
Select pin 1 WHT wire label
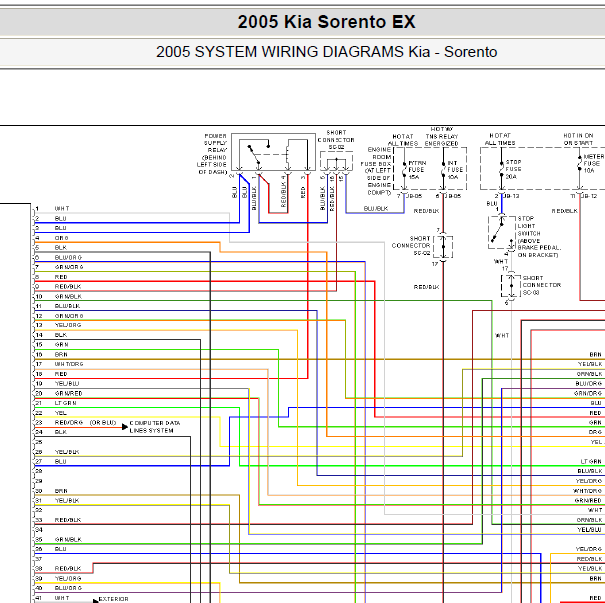pos(62,209)
